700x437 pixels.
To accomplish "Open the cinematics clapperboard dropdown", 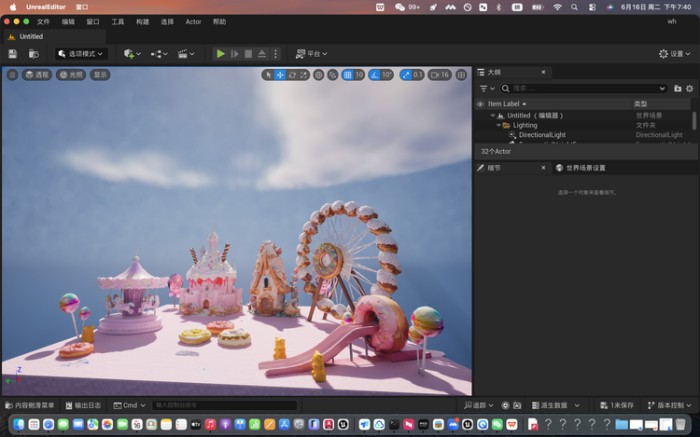I will click(186, 54).
